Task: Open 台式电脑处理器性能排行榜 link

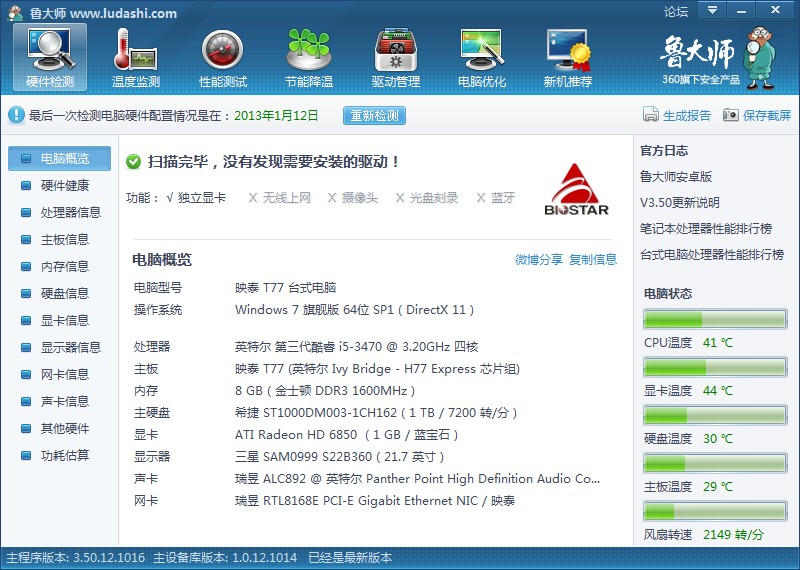Action: pos(712,255)
